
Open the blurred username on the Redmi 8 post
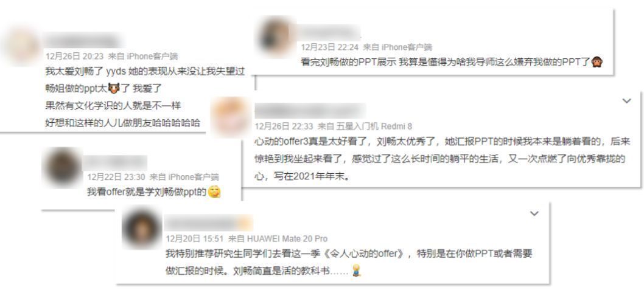[310, 111]
